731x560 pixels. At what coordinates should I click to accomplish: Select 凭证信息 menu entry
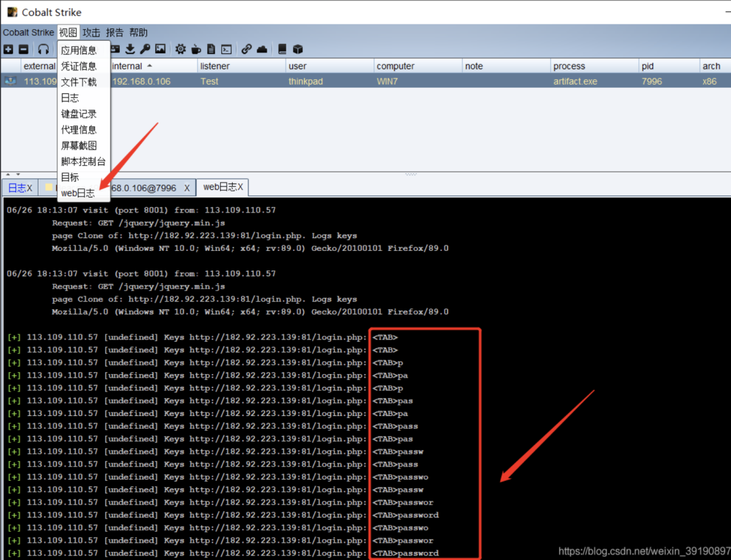(x=79, y=66)
